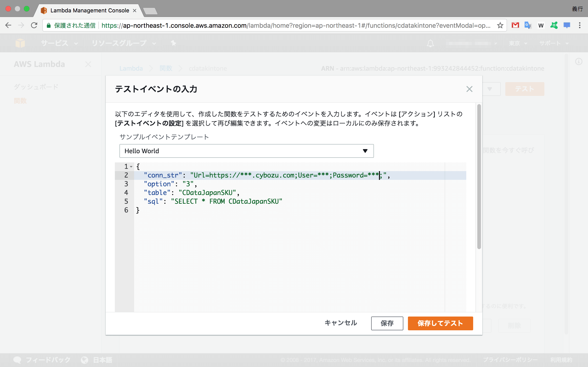
Task: Open the Chrome three-dot menu
Action: coord(580,25)
